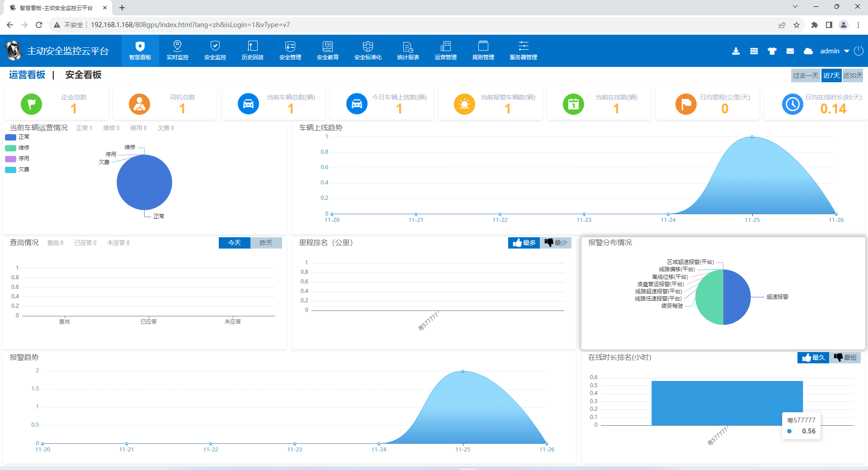Click the 司机总数 orange driver icon
The image size is (868, 470).
click(x=140, y=104)
